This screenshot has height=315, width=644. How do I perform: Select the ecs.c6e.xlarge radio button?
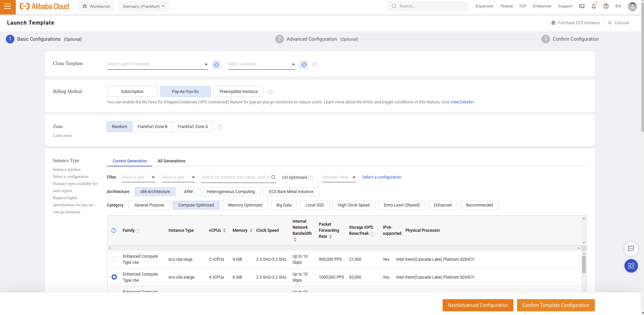pyautogui.click(x=114, y=277)
